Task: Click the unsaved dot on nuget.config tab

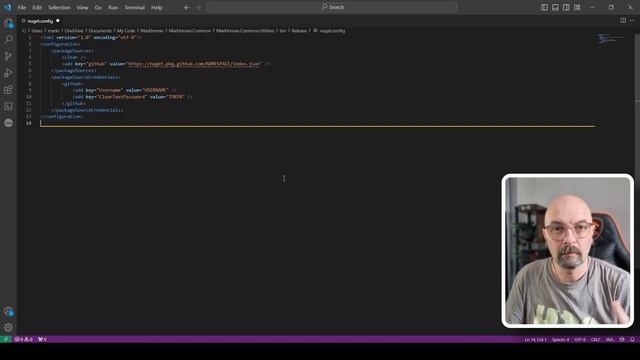Action: coord(58,20)
